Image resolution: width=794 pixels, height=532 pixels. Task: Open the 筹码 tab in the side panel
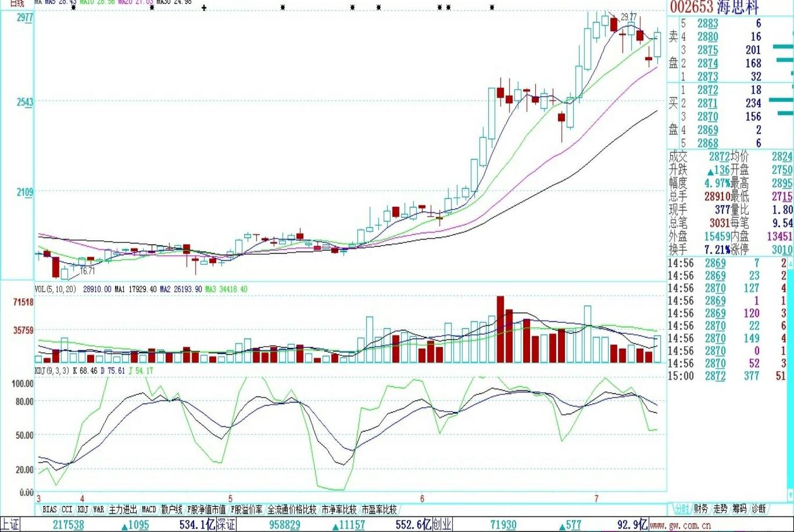[x=739, y=508]
